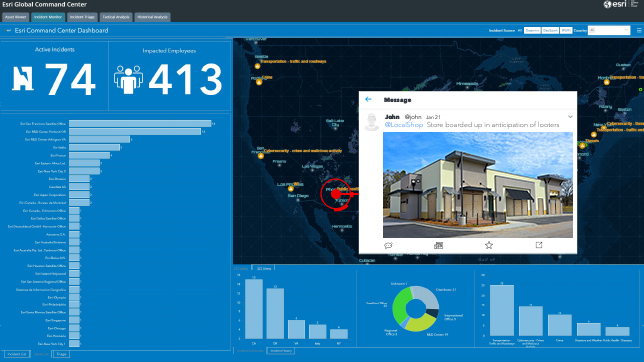Toggle the Dataminr incident source filter

coord(532,30)
